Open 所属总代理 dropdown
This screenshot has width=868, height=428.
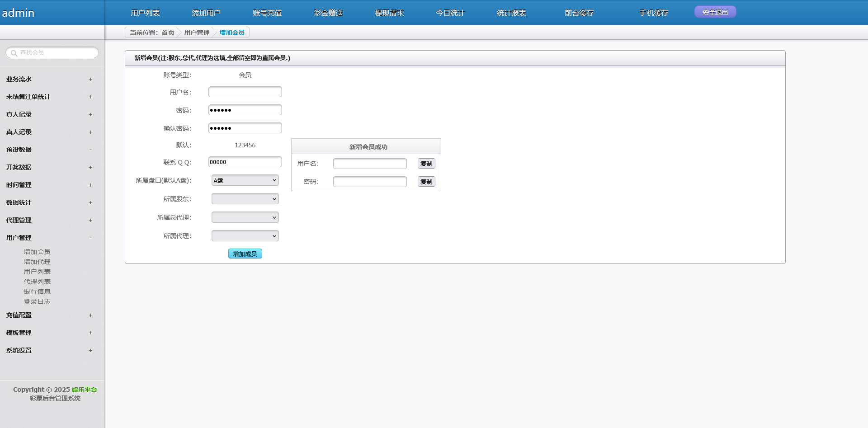tap(245, 217)
